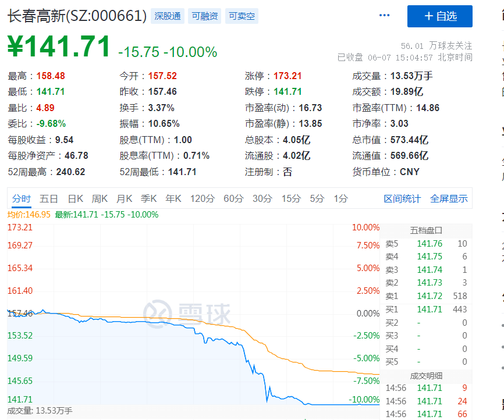Click the 可卖空 tag

(x=242, y=16)
